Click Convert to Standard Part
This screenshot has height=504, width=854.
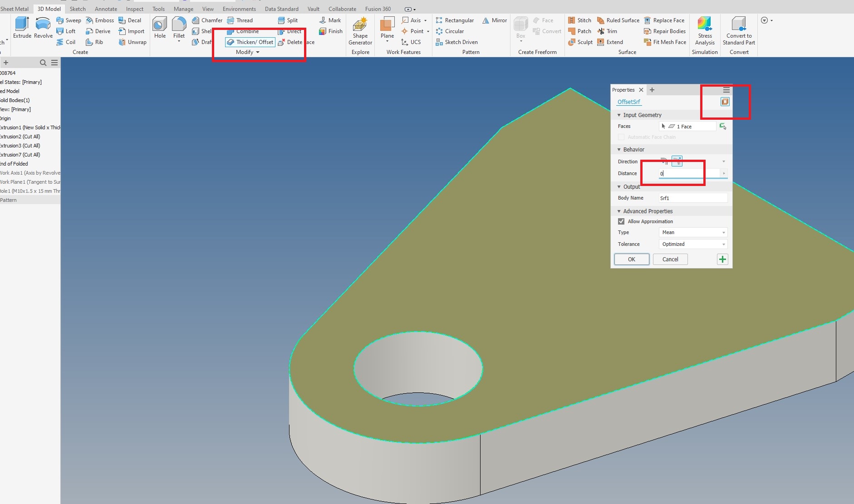pos(739,31)
